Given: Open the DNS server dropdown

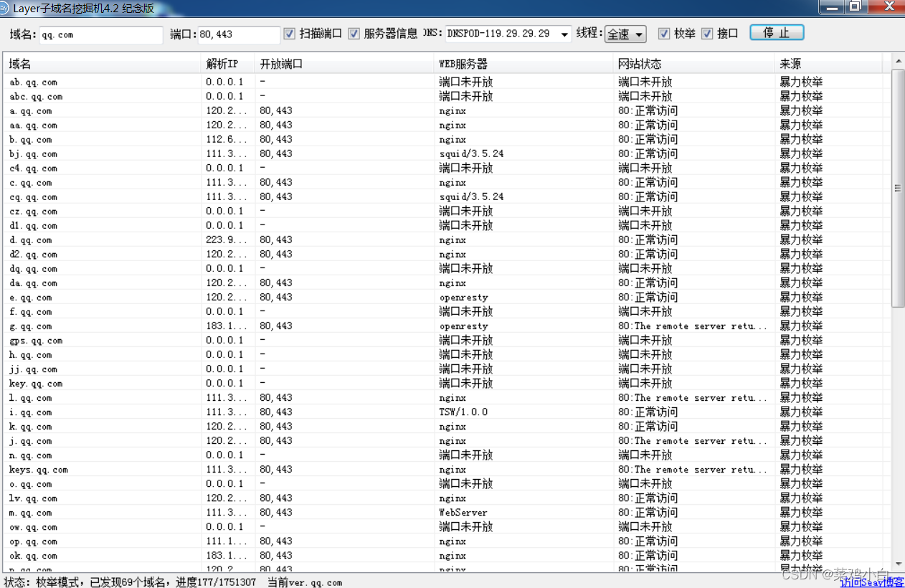Looking at the screenshot, I should [x=565, y=34].
